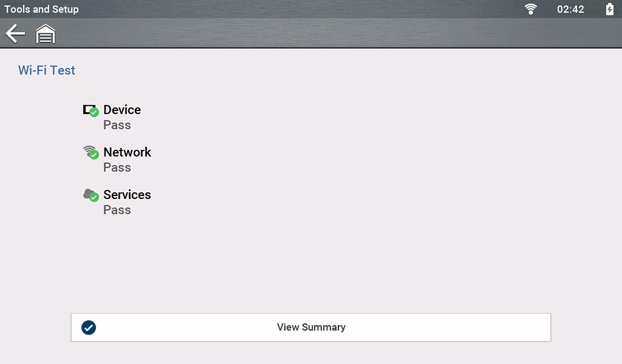Select the Network label

tap(127, 152)
